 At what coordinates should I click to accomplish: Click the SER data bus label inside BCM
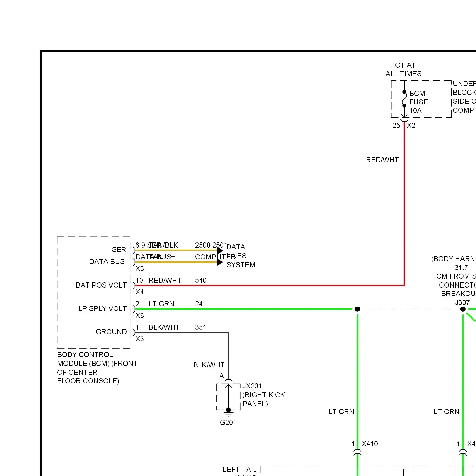(119, 249)
